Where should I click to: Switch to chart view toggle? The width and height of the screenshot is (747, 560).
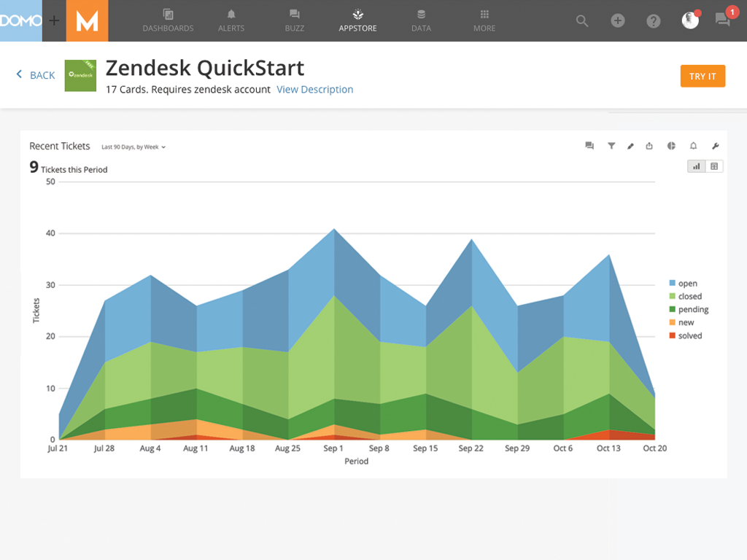pos(697,166)
